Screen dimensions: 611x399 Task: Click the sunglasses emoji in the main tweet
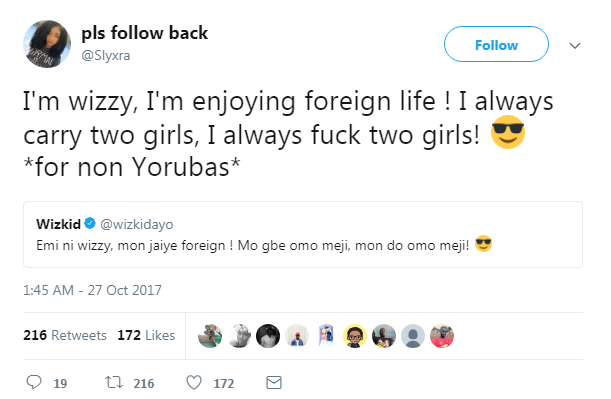pos(508,132)
